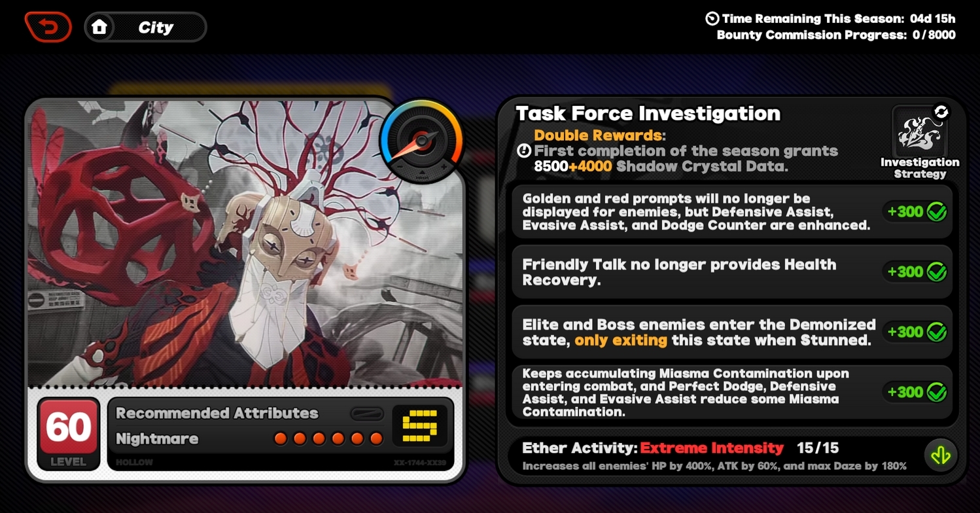Screen dimensions: 980x513
Task: Toggle the golden and red prompts modifier checkmark
Action: click(x=936, y=211)
